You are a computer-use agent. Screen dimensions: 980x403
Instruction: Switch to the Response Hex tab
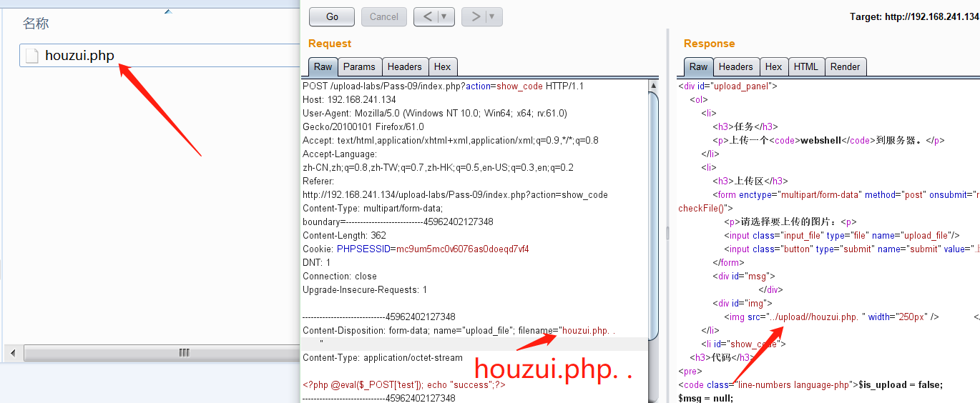pos(774,66)
